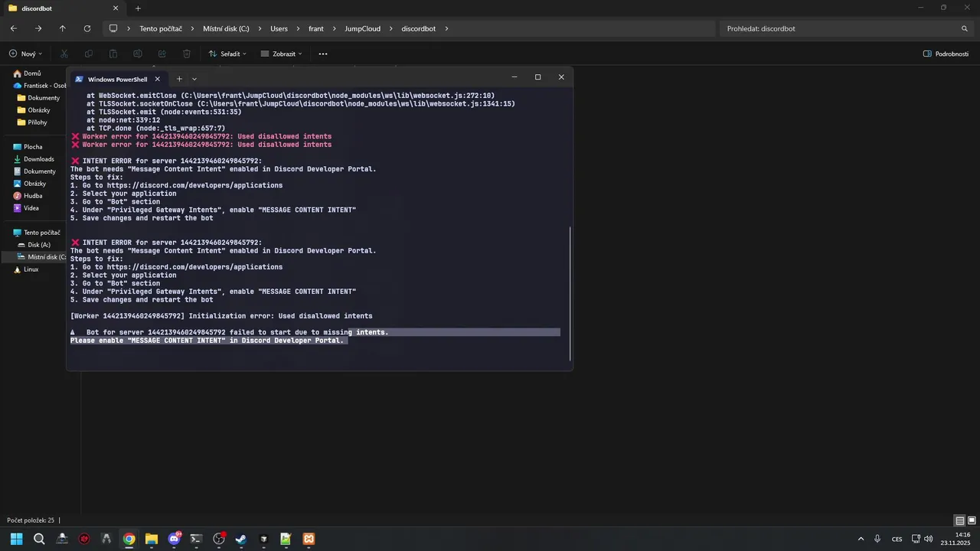980x551 pixels.
Task: Click the Copy icon in Explorer toolbar
Action: (89, 54)
